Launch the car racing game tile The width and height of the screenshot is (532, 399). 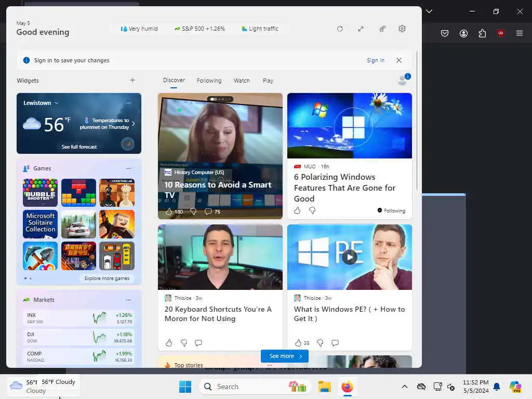(79, 224)
